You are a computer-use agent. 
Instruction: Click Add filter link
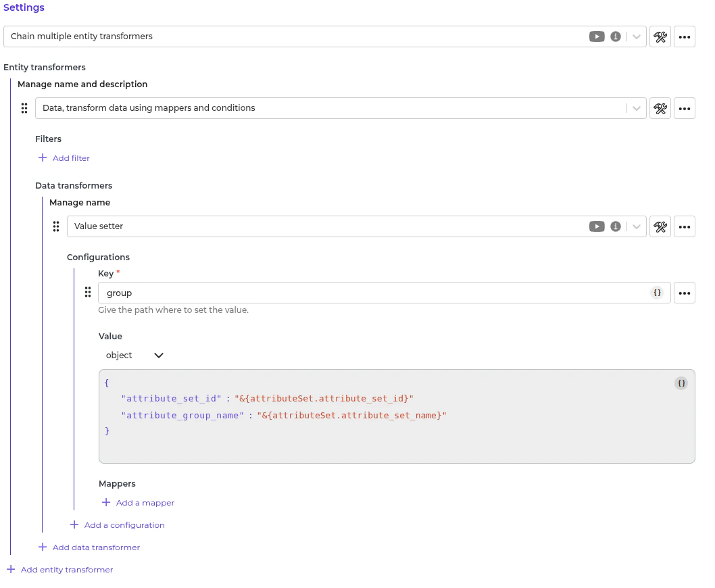(x=71, y=158)
